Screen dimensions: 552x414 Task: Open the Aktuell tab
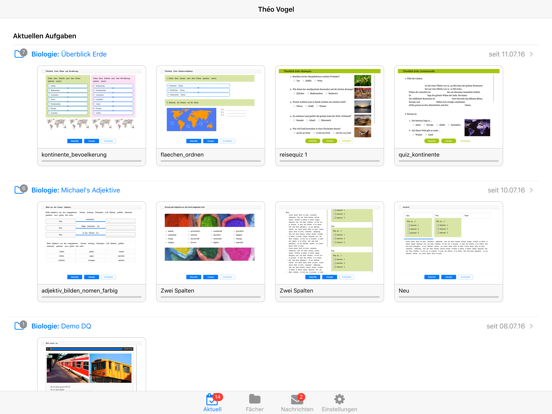pos(212,402)
